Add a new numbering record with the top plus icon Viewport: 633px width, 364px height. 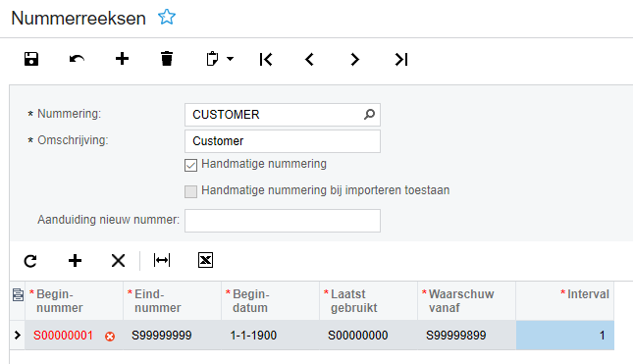pyautogui.click(x=122, y=59)
